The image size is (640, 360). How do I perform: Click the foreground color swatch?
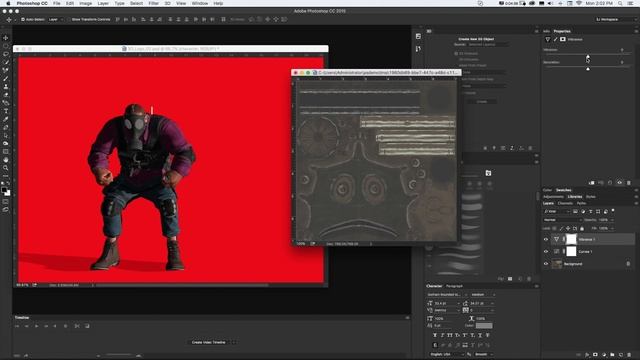4,190
